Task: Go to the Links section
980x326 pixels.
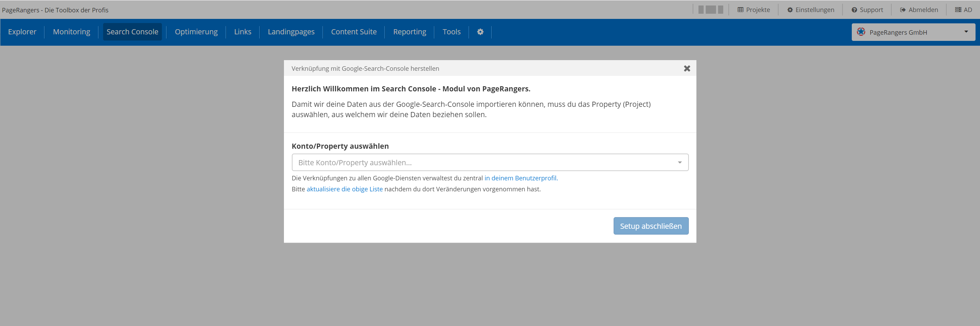Action: (x=243, y=32)
